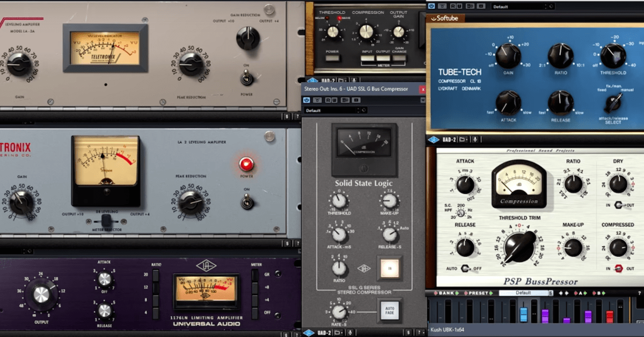The image size is (644, 337).
Task: Click the BussPressor Bank selector
Action: click(447, 293)
